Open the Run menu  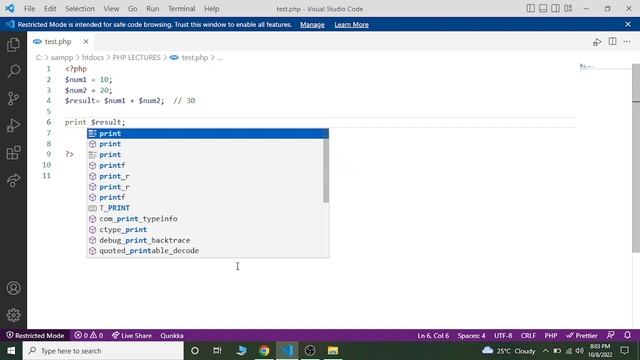[x=153, y=9]
